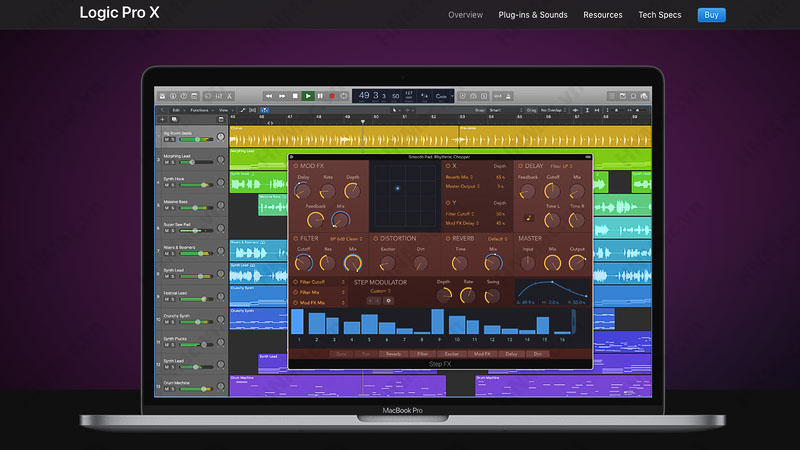Viewport: 800px width, 450px height.
Task: Select the Filter tab in Step FX
Action: [x=422, y=354]
